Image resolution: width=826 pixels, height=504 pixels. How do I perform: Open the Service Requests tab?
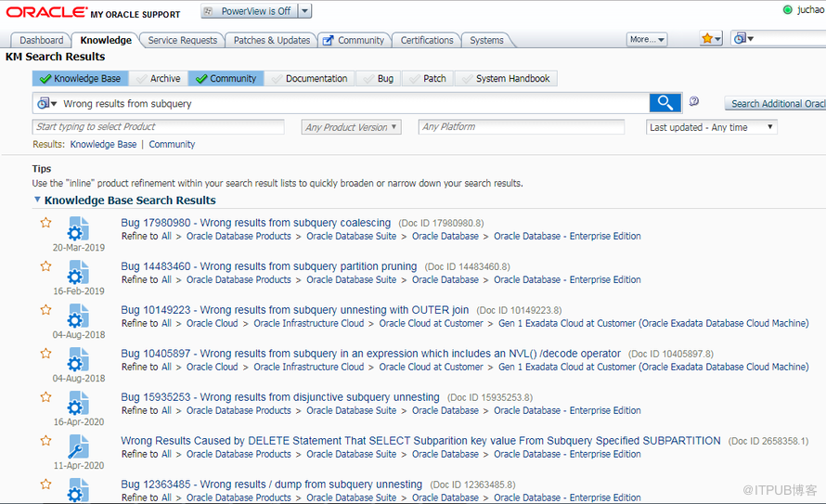pyautogui.click(x=182, y=40)
